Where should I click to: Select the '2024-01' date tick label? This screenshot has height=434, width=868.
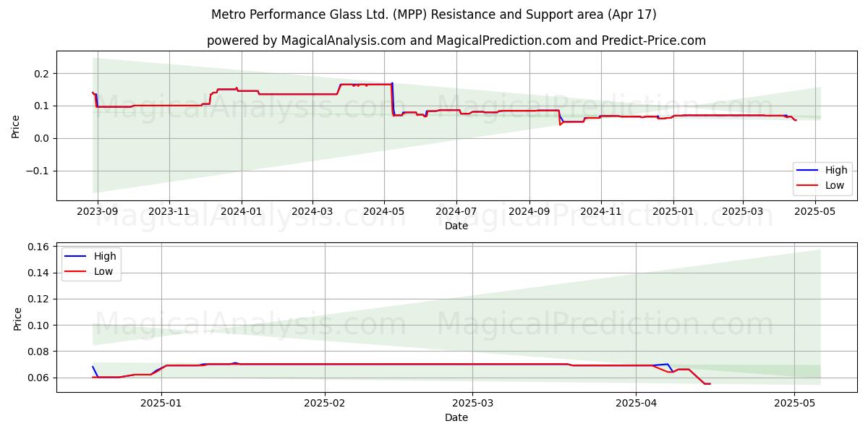click(241, 211)
